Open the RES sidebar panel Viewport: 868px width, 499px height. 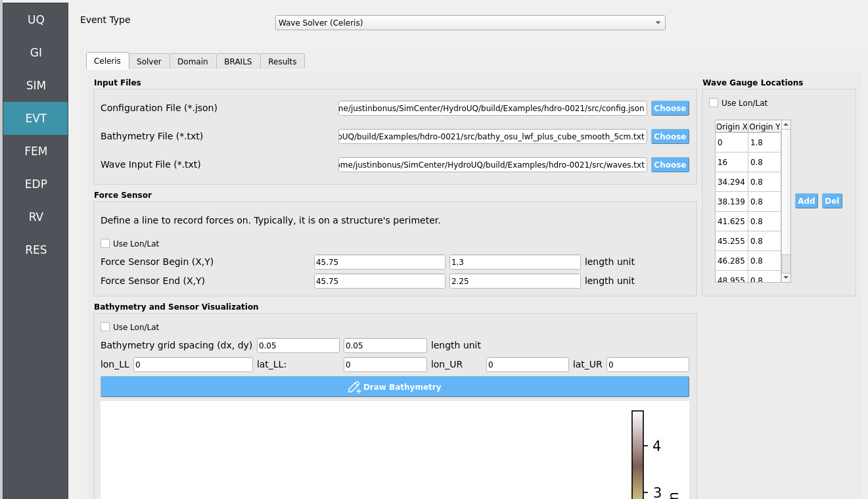[x=35, y=250]
